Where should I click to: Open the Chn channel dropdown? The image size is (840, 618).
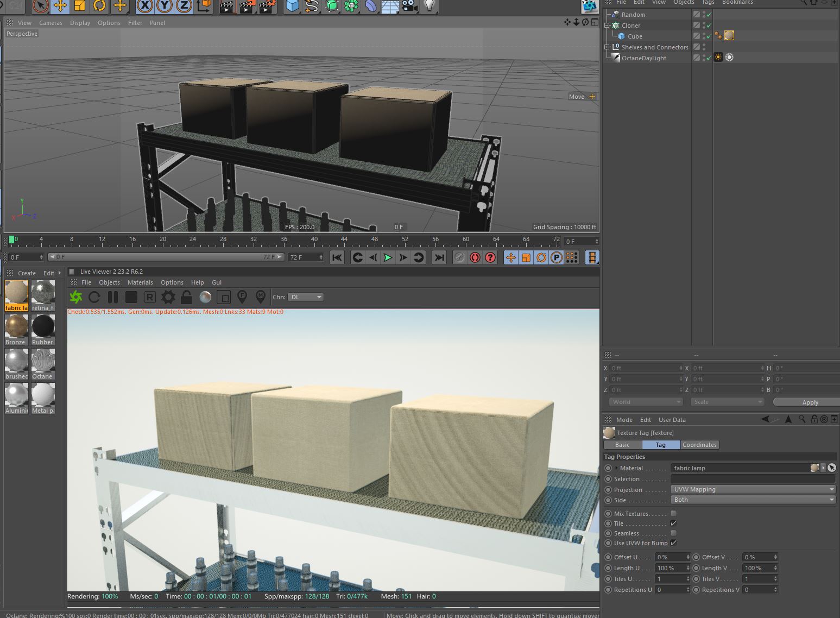click(306, 297)
